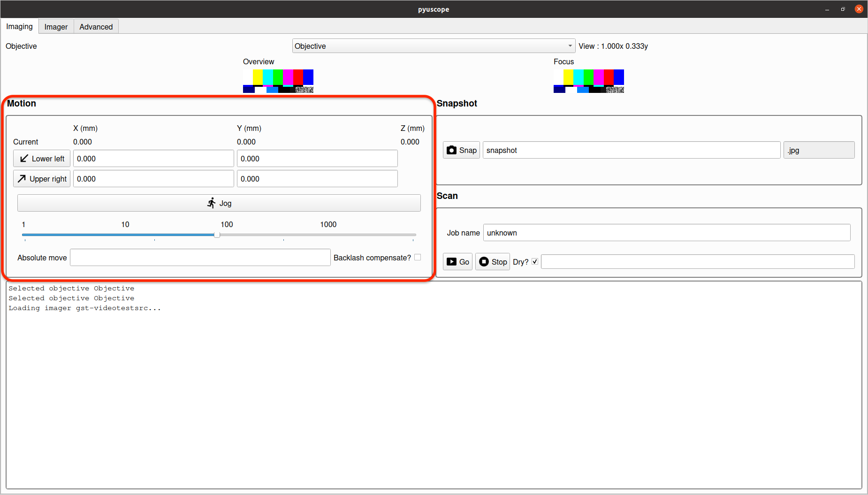Click the slider label '10'

pos(125,225)
